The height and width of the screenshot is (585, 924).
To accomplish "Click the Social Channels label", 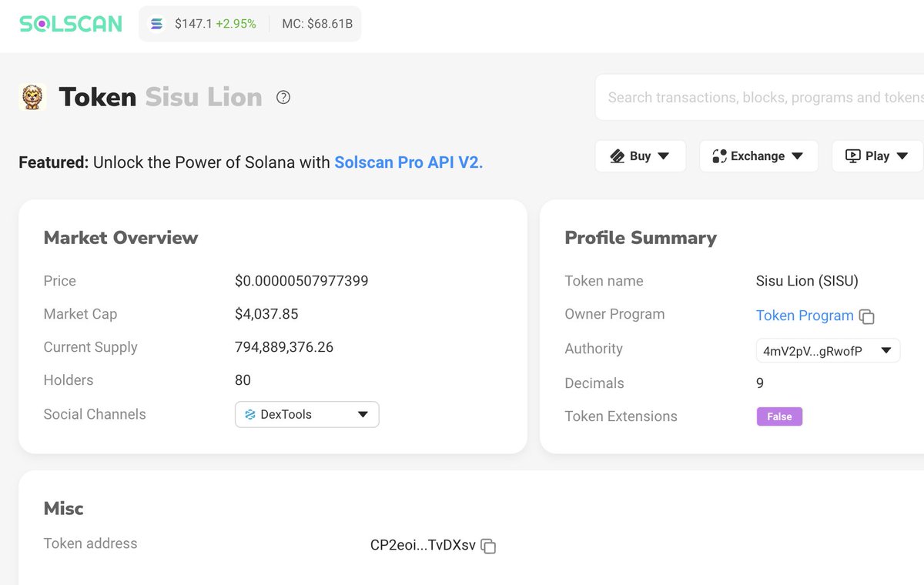I will tap(95, 414).
